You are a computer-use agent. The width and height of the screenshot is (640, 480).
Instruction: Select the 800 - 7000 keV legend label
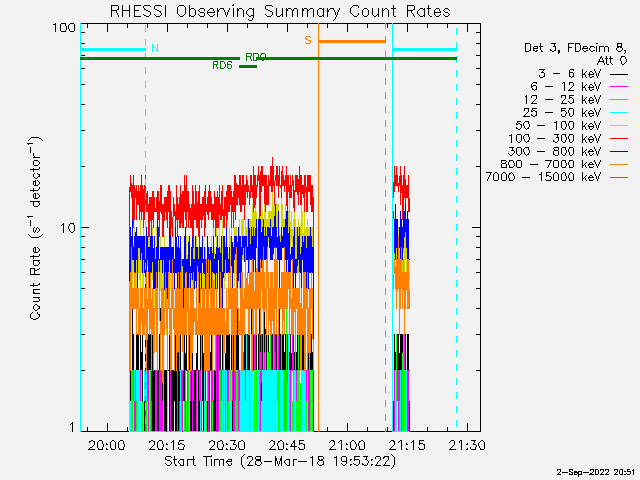551,164
